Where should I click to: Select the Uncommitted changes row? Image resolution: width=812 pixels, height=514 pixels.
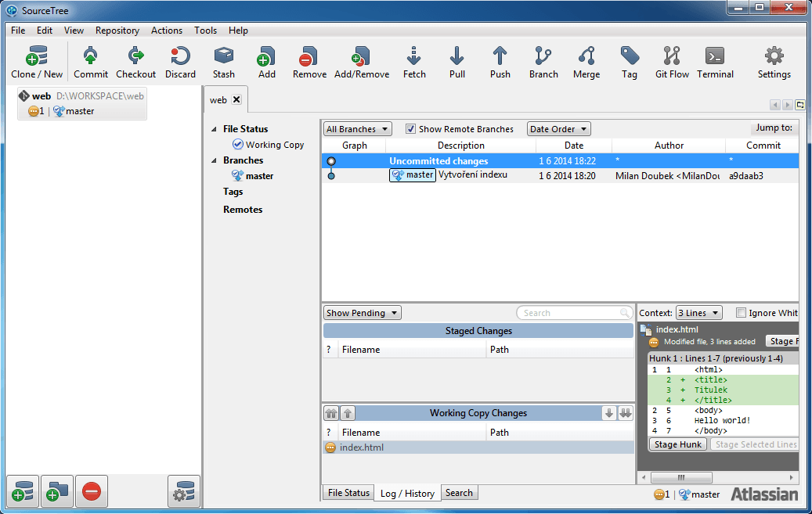[559, 161]
